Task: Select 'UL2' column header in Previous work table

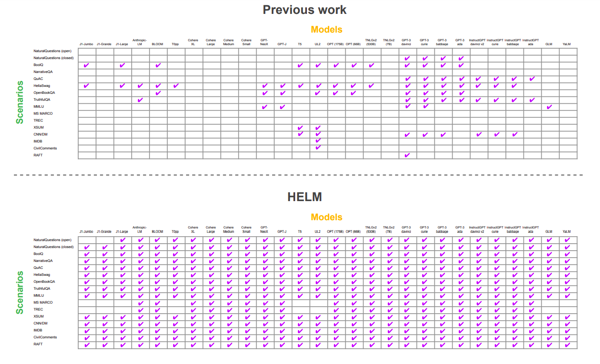Action: pos(317,44)
